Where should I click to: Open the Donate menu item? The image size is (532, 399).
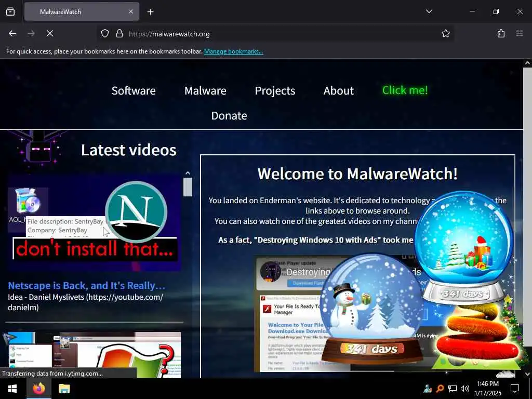tap(229, 116)
